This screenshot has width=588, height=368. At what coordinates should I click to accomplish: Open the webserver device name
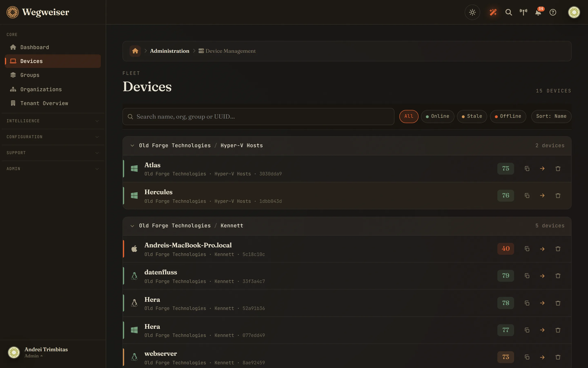[x=161, y=353]
